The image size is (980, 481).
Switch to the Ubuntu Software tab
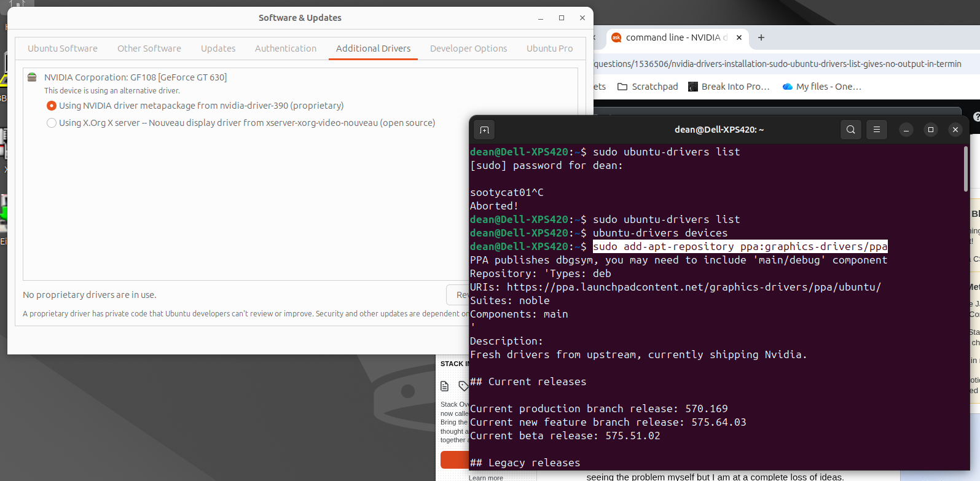point(63,49)
